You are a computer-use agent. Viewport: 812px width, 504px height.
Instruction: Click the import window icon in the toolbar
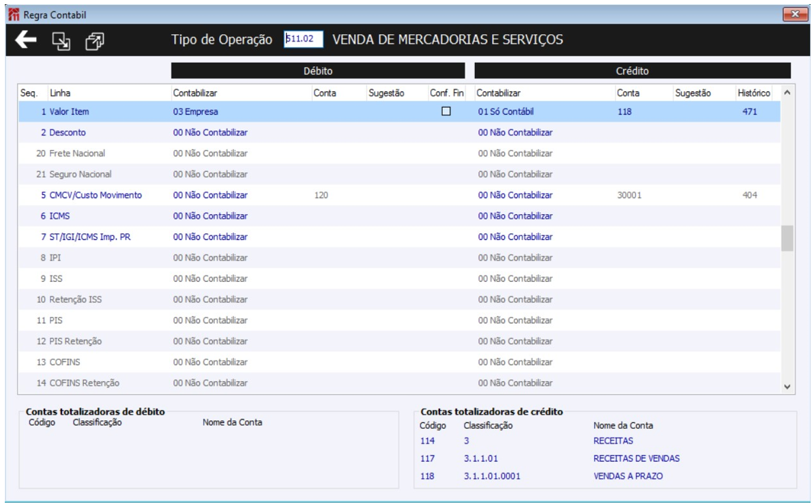pyautogui.click(x=61, y=41)
